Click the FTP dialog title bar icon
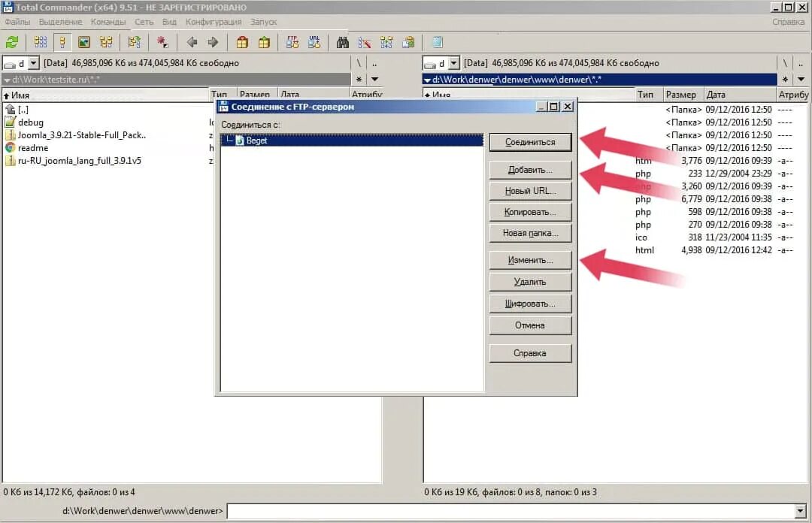 click(x=224, y=106)
